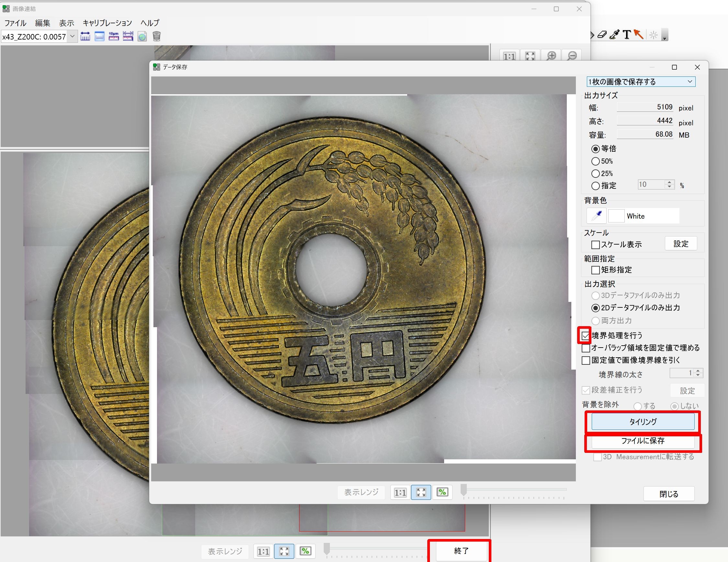Open the キャリブレーション menu

107,23
